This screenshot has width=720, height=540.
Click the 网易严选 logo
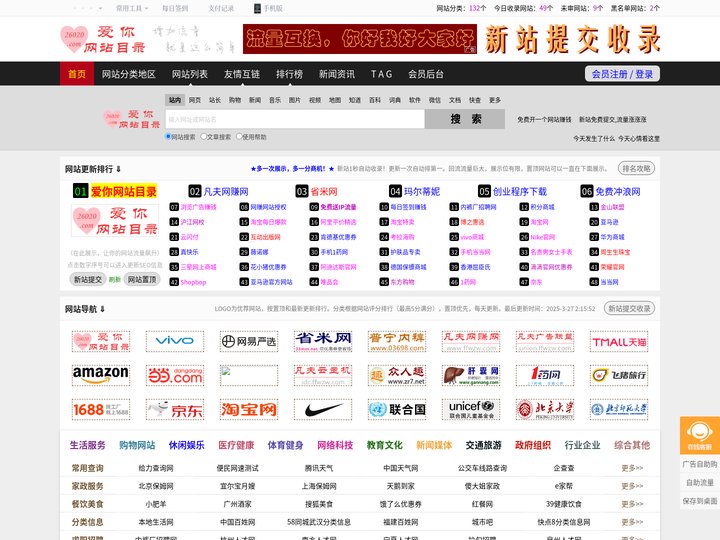point(248,341)
